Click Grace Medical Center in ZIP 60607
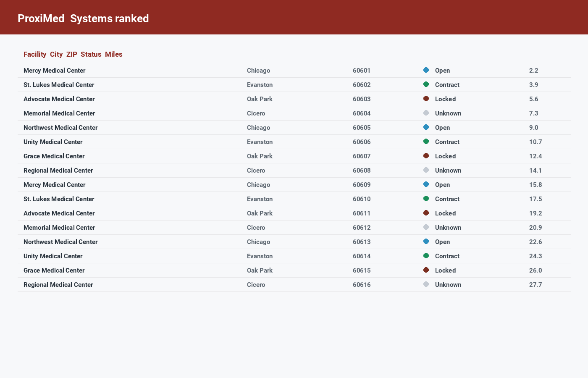This screenshot has width=588, height=378. pos(54,156)
